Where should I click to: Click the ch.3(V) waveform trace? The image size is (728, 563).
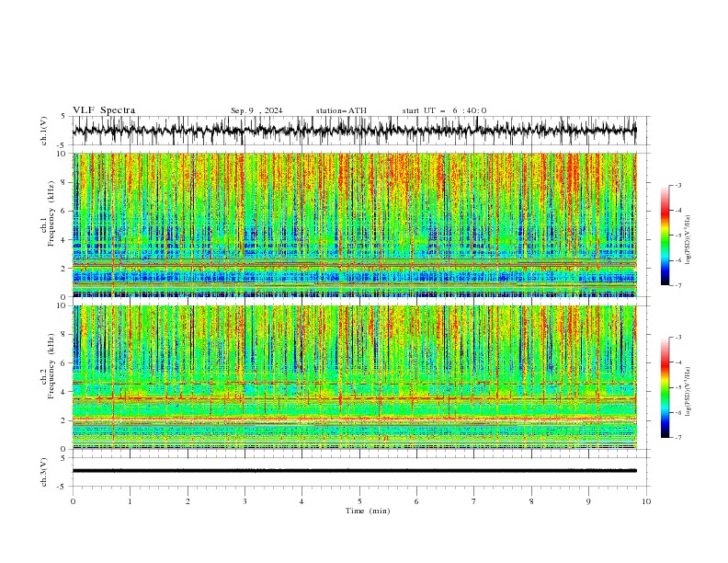pyautogui.click(x=355, y=471)
